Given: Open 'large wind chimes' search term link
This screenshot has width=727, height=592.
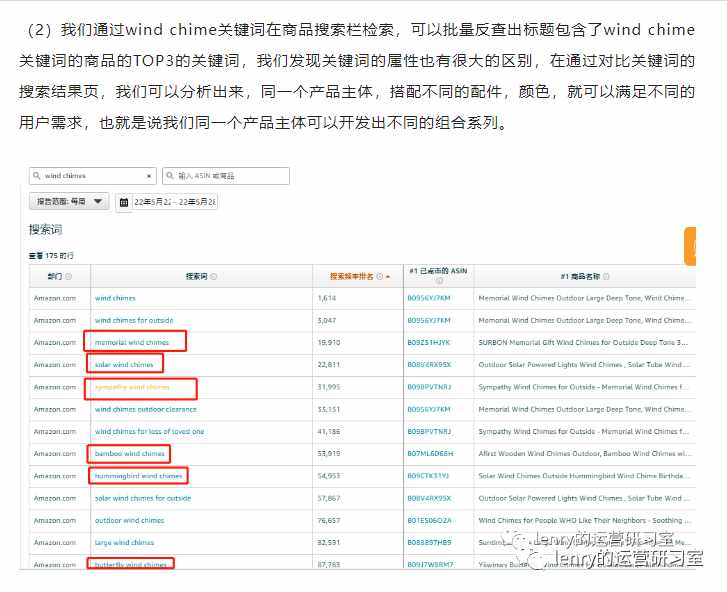Looking at the screenshot, I should coord(124,542).
